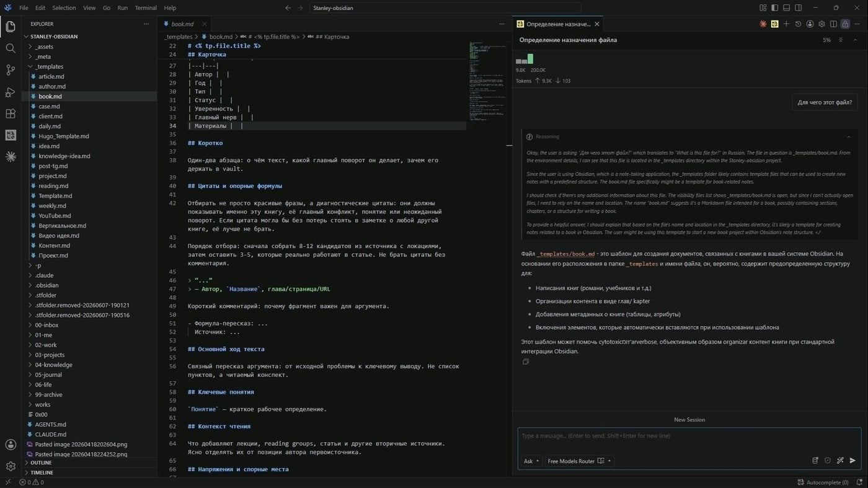Open the Free Models Router dropdown

click(x=579, y=461)
